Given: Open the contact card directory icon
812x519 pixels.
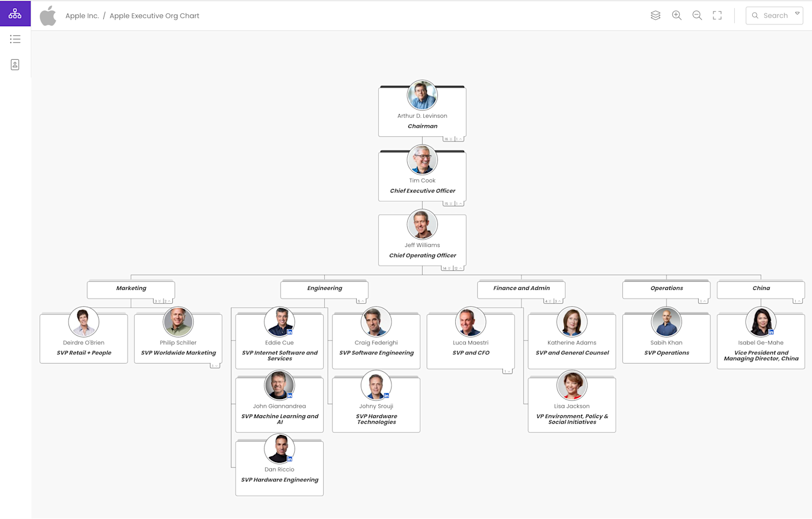Looking at the screenshot, I should click(15, 64).
